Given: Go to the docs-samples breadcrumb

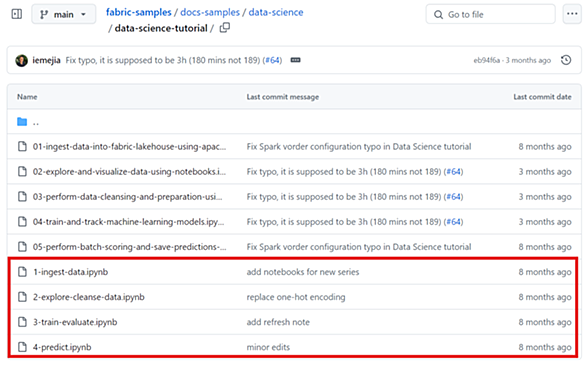Looking at the screenshot, I should 210,12.
